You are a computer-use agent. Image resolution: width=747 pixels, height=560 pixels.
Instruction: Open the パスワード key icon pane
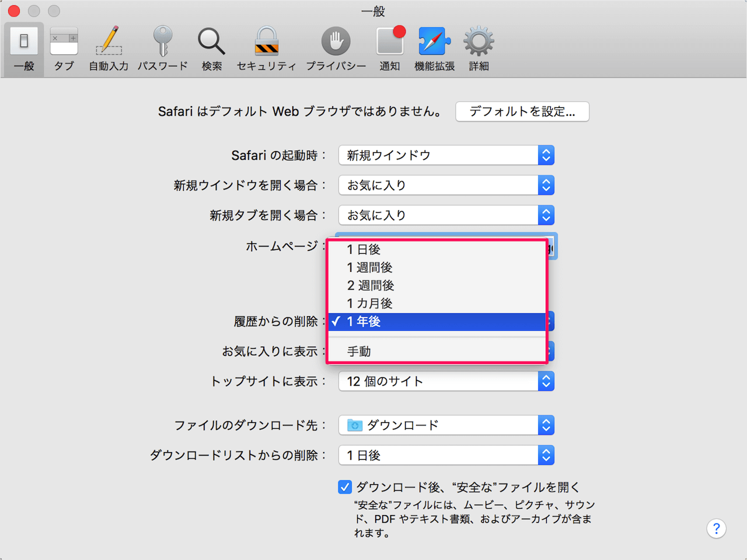[x=163, y=50]
